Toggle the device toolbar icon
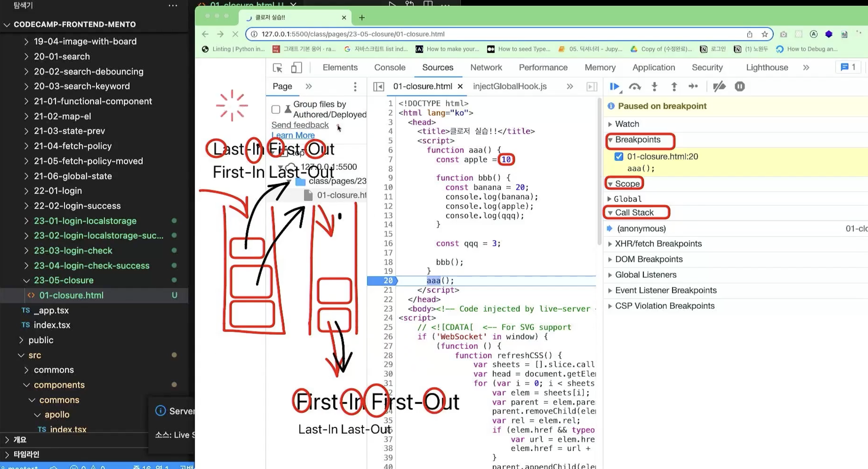 [296, 68]
